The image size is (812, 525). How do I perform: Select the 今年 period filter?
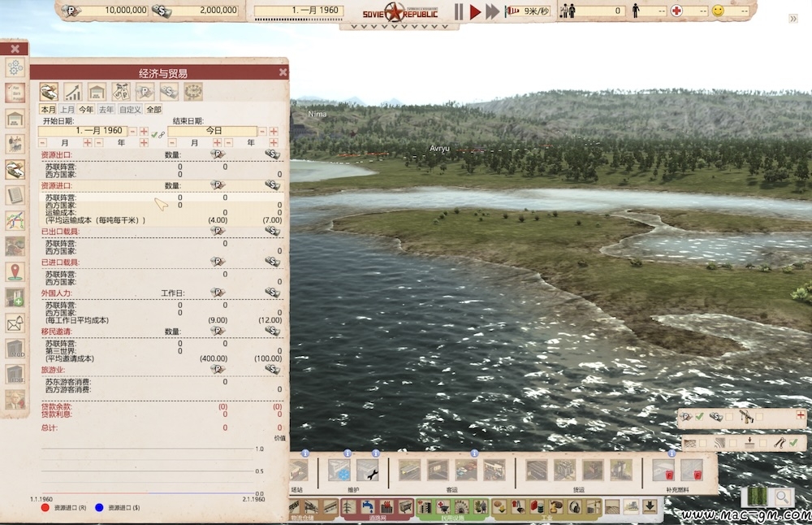[86, 110]
